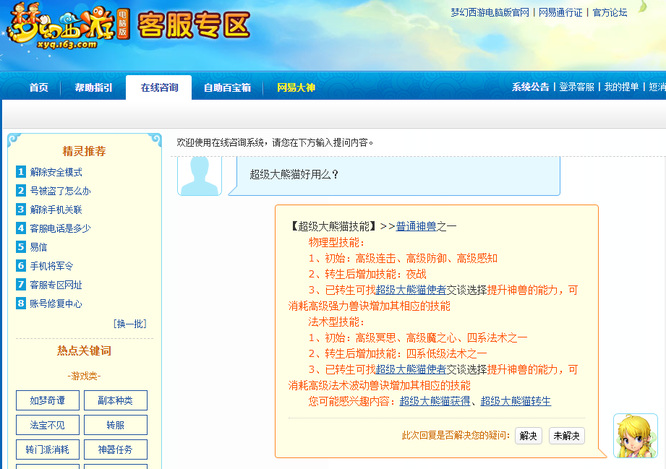
Task: Open 解除安全模式 recommendation
Action: (56, 172)
